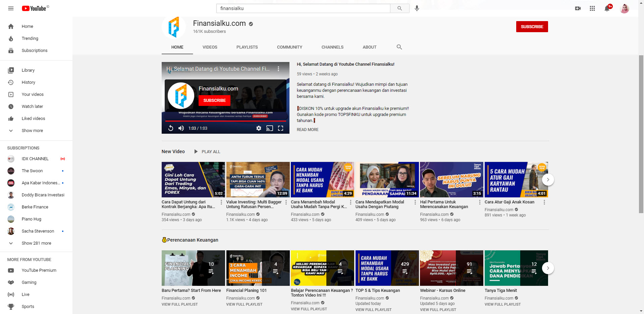Screen dimensions: 644x314
Task: Open Liked videos list
Action: pos(36,119)
